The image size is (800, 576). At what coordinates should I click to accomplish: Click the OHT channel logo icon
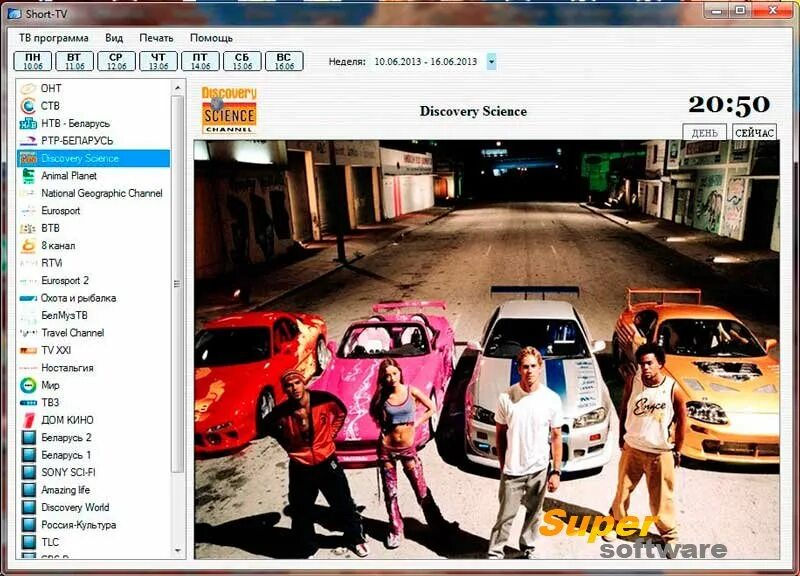coord(28,88)
